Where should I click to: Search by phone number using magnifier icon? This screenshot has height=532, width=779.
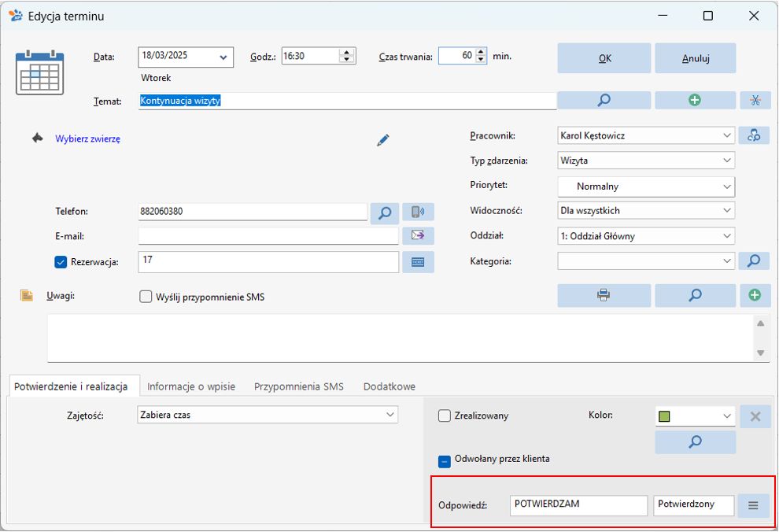(x=385, y=213)
